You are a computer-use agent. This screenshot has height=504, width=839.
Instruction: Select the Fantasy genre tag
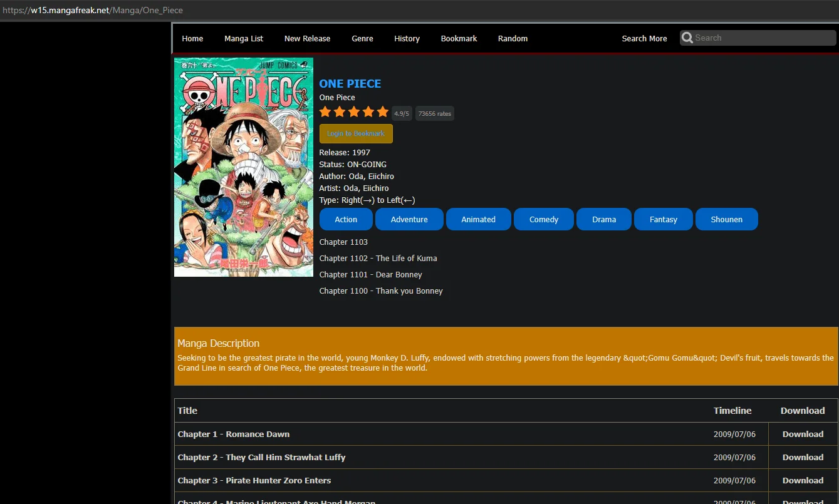click(x=664, y=219)
